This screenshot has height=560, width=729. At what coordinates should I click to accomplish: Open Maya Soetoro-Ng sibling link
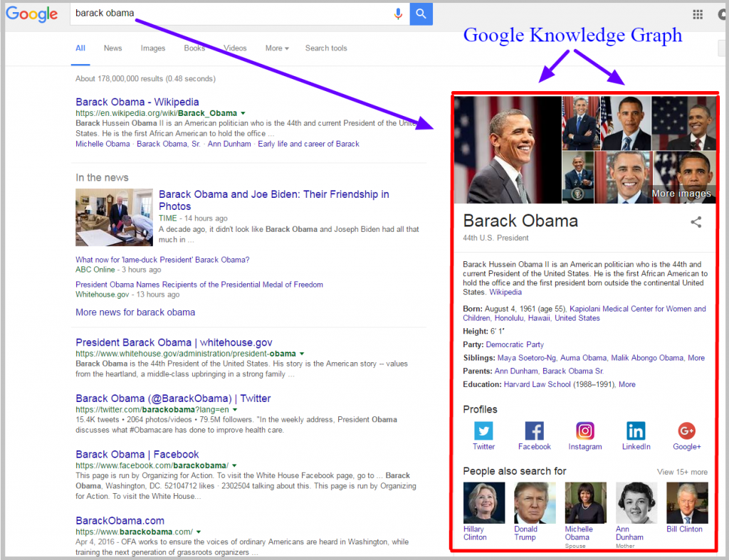(526, 358)
